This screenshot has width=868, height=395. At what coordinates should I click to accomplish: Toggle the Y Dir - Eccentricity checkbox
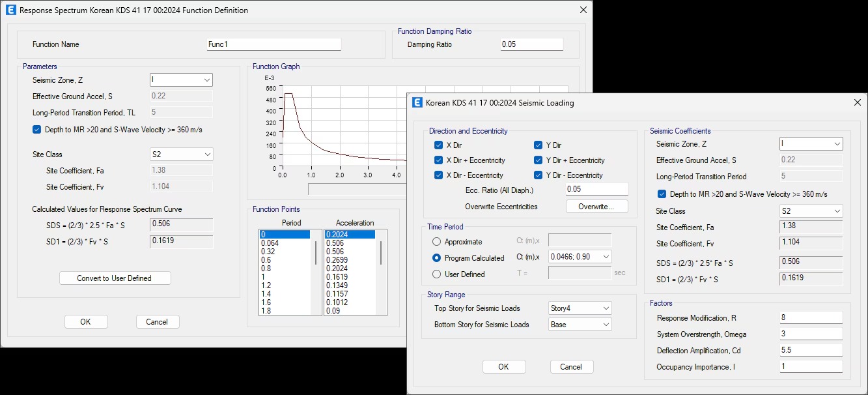coord(538,175)
